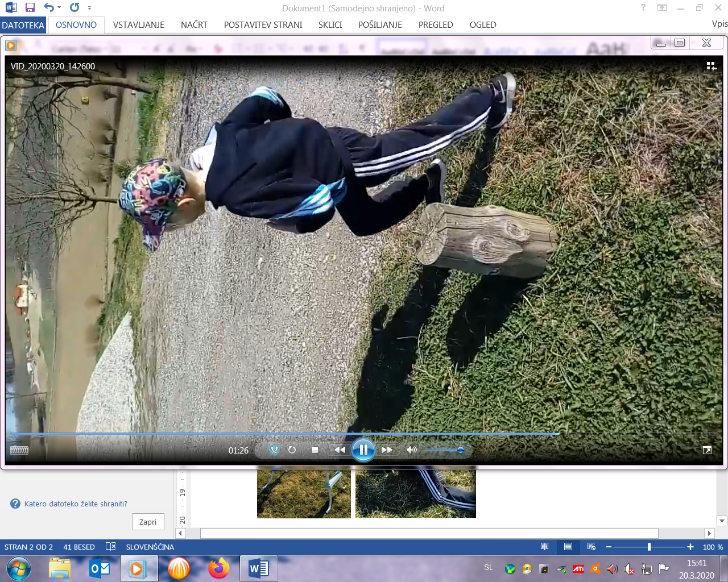Open Avast antivirus tray icon

point(595,568)
